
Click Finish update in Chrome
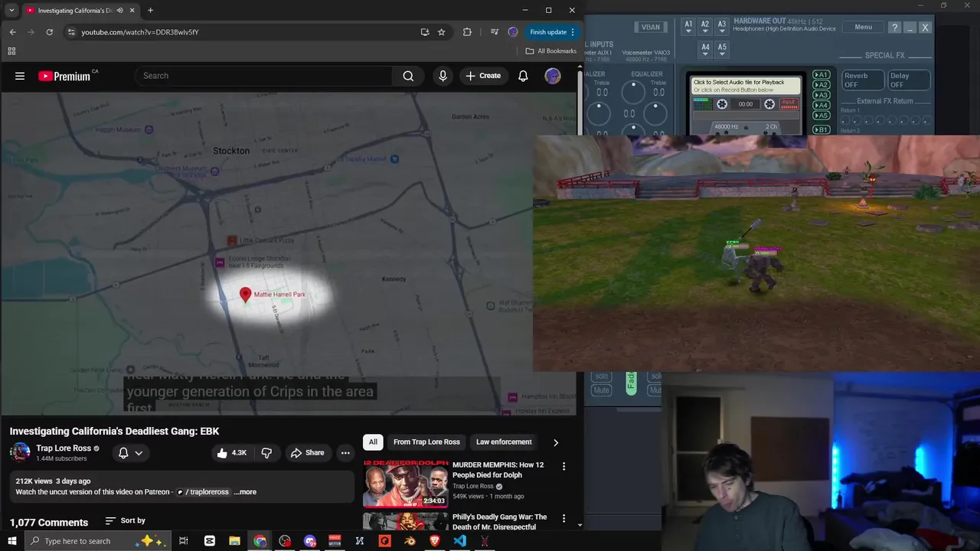coord(552,32)
